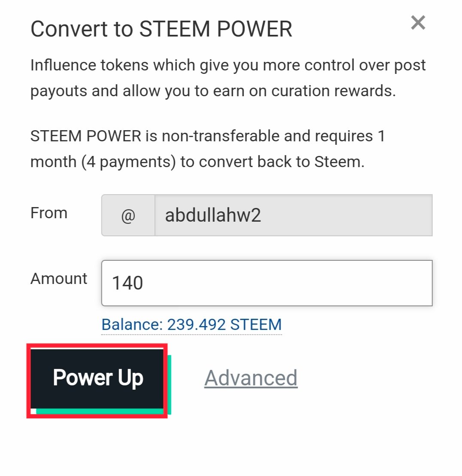Select the abdullahw2 From account field
This screenshot has width=462, height=476.
(293, 216)
